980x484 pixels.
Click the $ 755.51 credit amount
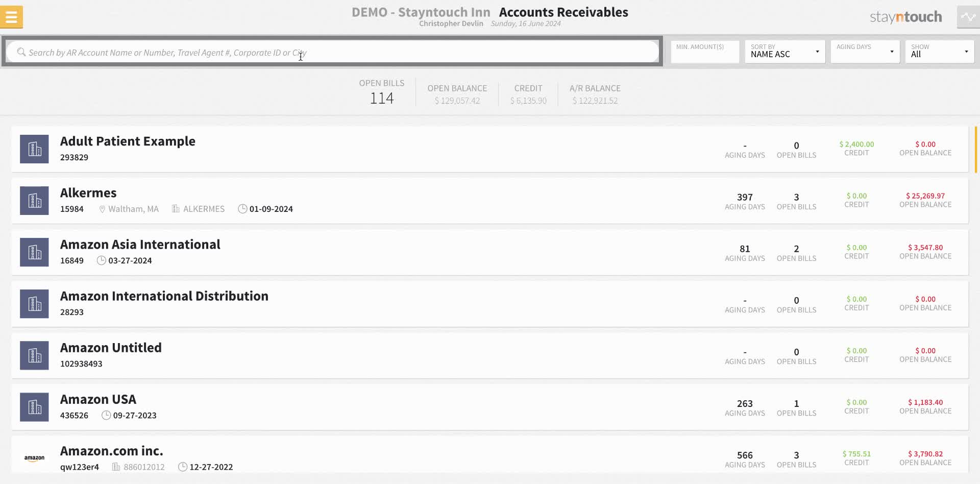(856, 454)
